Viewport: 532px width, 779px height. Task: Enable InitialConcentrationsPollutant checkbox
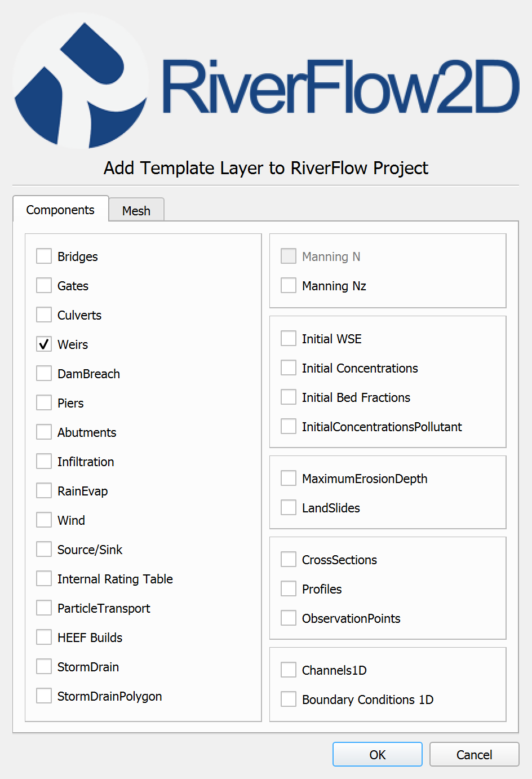tap(289, 427)
